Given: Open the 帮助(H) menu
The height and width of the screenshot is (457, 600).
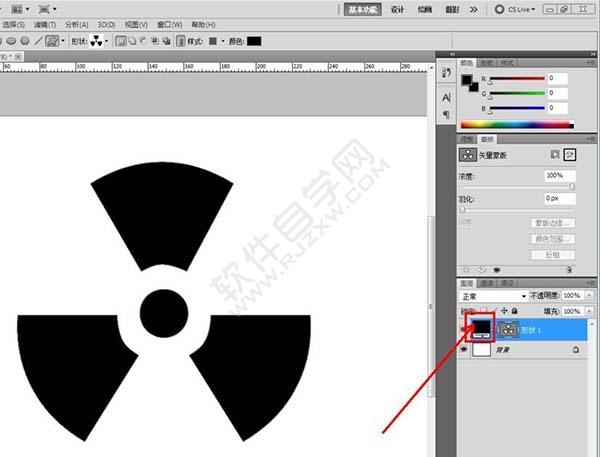Looking at the screenshot, I should (203, 24).
